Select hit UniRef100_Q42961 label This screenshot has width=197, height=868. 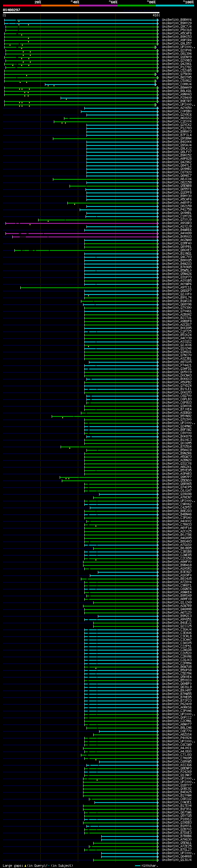pos(177,64)
